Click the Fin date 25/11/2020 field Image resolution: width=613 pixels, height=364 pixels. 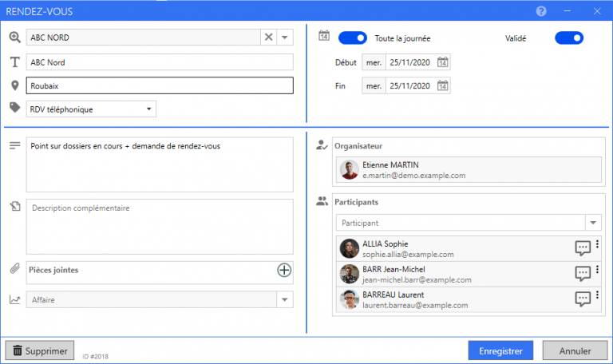(x=409, y=85)
